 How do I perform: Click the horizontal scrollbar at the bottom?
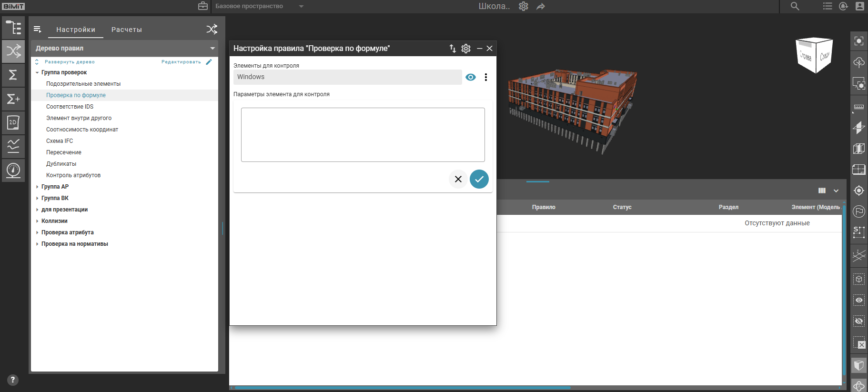[x=403, y=388]
